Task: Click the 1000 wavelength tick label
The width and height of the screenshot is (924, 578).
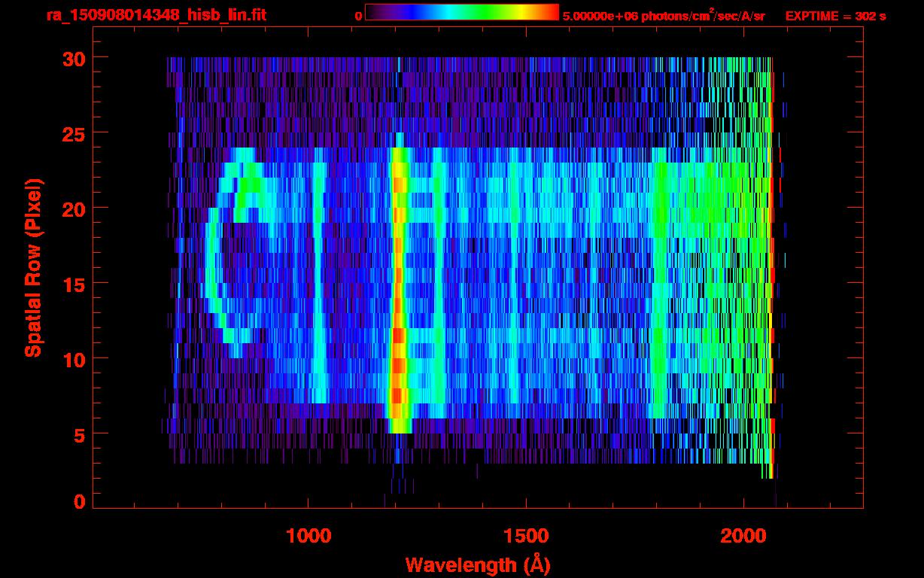Action: point(309,536)
